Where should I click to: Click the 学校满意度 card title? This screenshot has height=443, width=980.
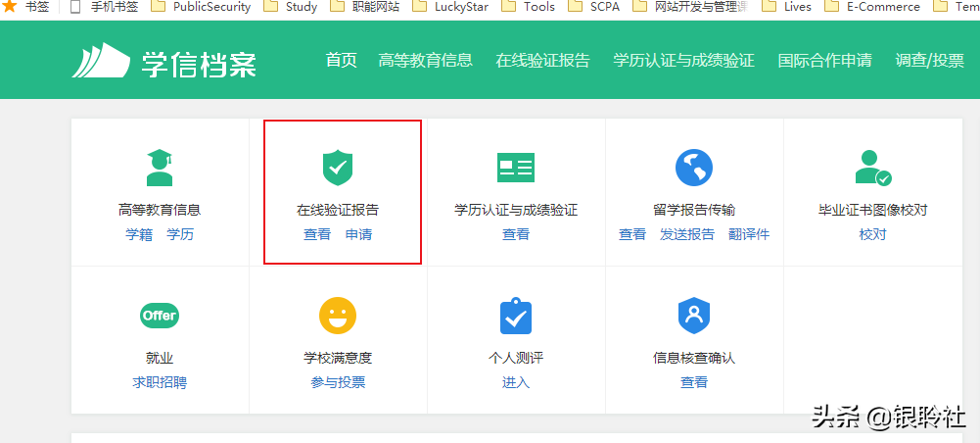(x=338, y=359)
